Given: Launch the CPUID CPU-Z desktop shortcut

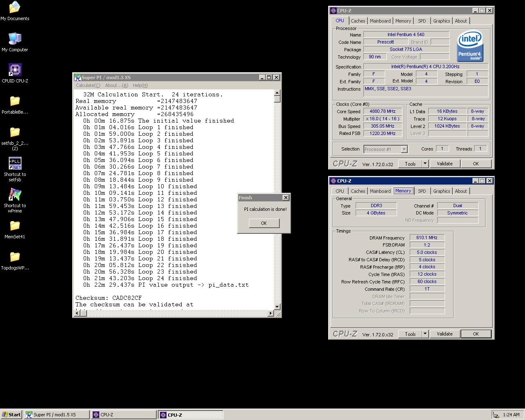Looking at the screenshot, I should 15,73.
